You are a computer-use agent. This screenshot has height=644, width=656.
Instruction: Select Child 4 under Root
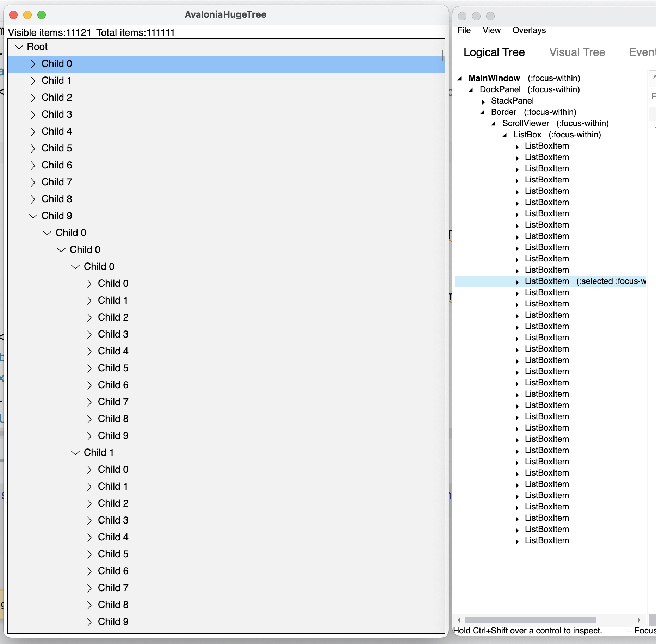click(226, 131)
